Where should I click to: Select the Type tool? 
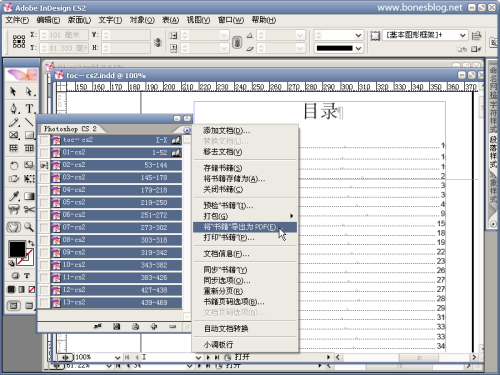click(x=29, y=108)
